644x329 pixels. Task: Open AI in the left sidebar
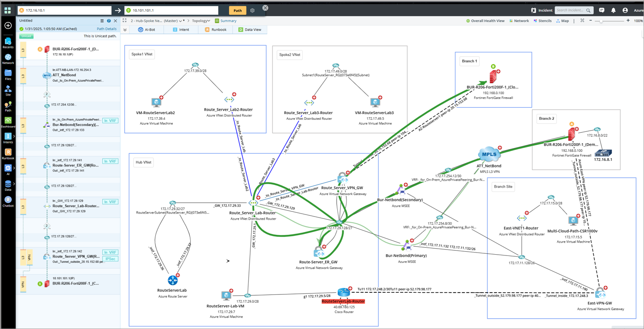[8, 169]
